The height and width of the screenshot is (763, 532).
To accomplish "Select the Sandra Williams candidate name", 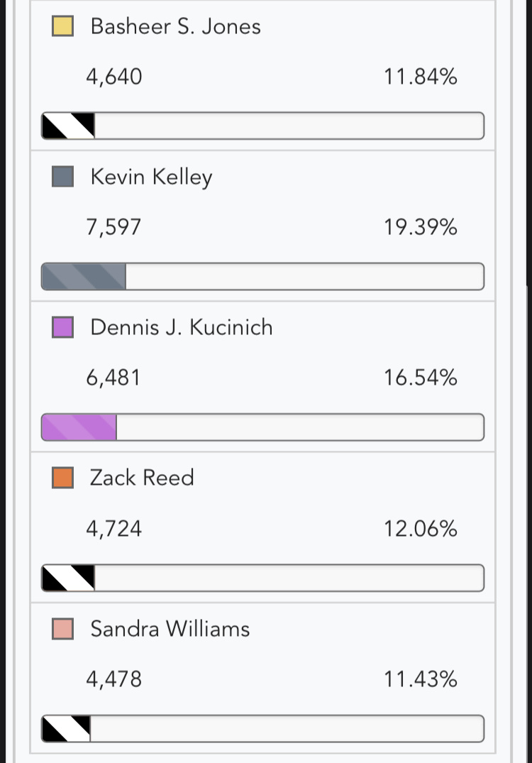I will [170, 629].
